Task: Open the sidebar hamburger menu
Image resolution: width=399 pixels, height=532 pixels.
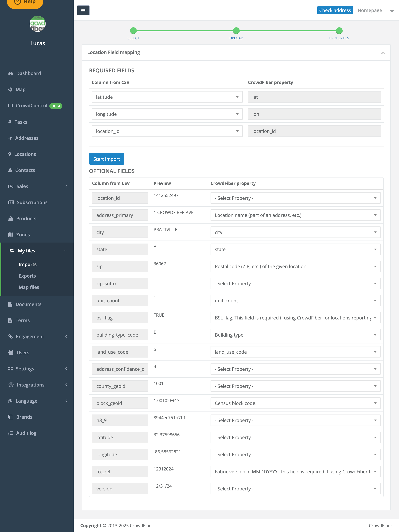Action: [83, 10]
